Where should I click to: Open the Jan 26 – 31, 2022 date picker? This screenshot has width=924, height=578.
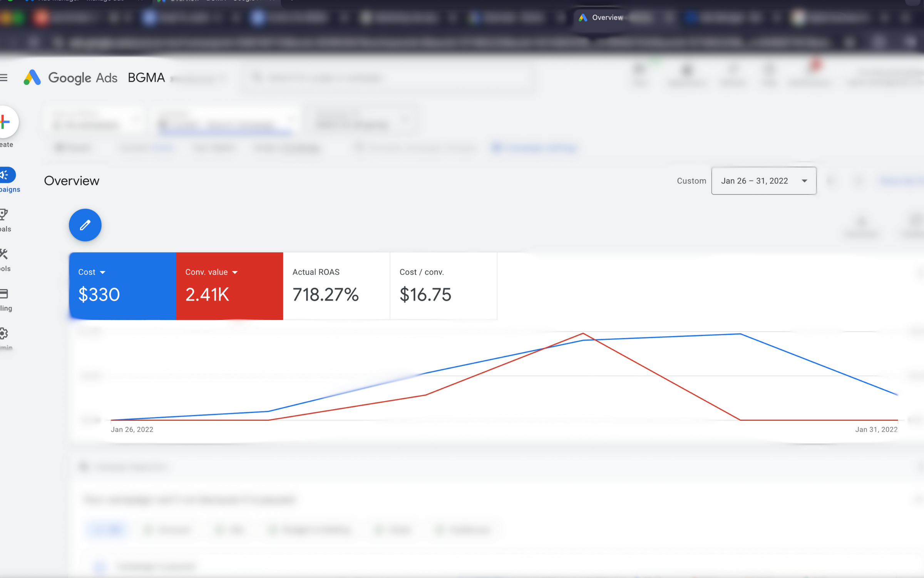(763, 181)
